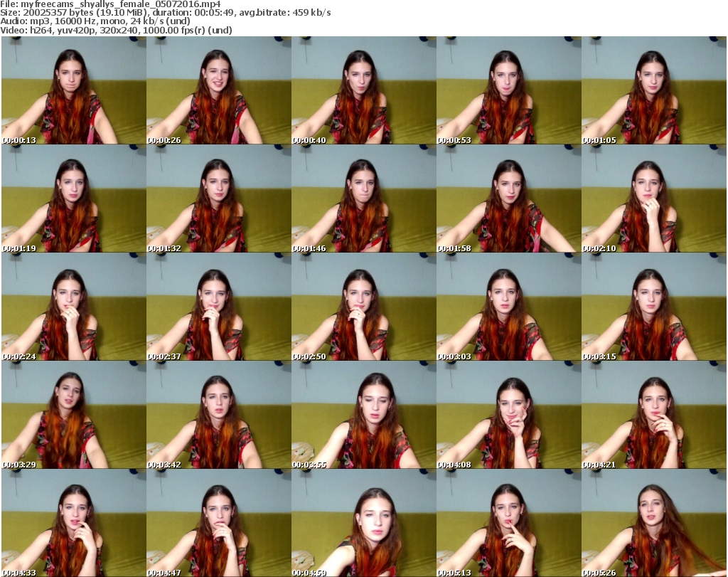Choose the frame at 00:03:03
Screen dimensions: 728x577
click(x=509, y=307)
